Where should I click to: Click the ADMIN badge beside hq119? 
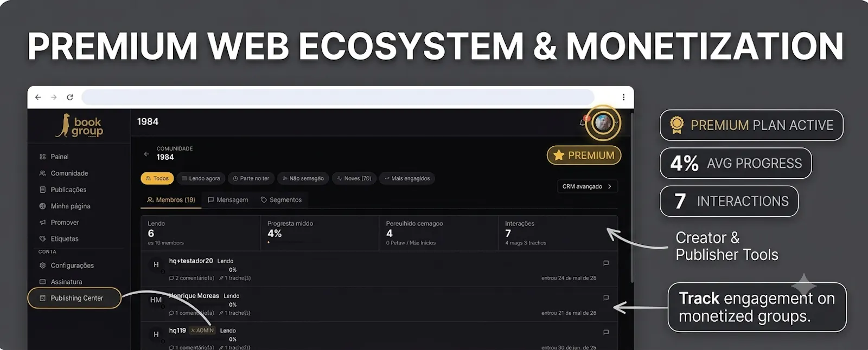point(202,330)
